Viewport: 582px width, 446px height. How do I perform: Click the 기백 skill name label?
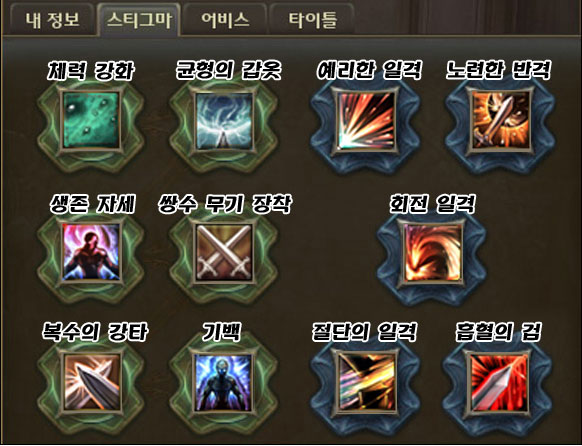pos(222,332)
